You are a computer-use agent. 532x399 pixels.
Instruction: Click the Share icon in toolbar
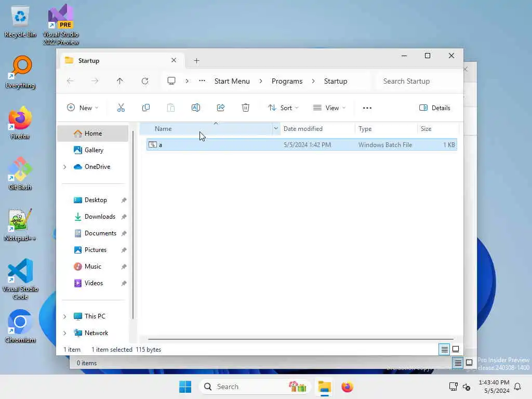220,108
